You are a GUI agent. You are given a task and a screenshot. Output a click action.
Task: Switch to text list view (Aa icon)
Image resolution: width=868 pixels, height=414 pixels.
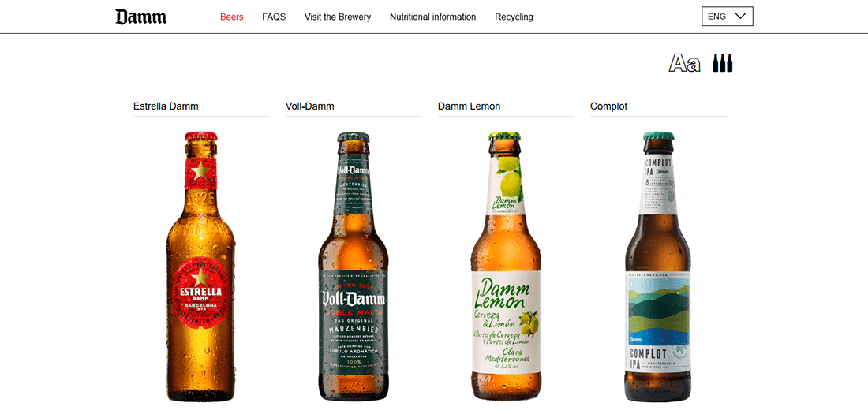(684, 64)
